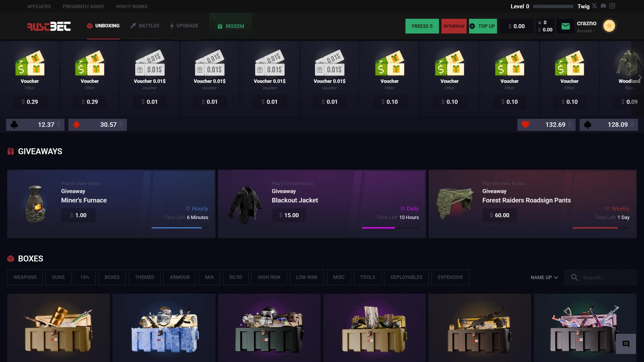Open the Instagram social icon
The width and height of the screenshot is (644, 362).
pos(612,6)
